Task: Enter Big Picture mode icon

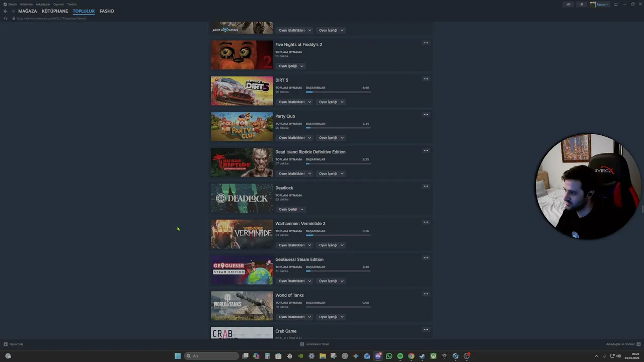Action: (x=615, y=5)
